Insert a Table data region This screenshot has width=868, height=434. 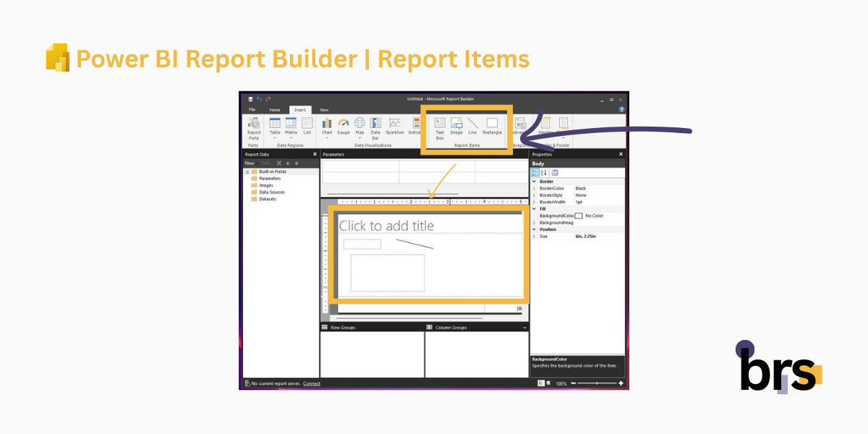[x=275, y=124]
